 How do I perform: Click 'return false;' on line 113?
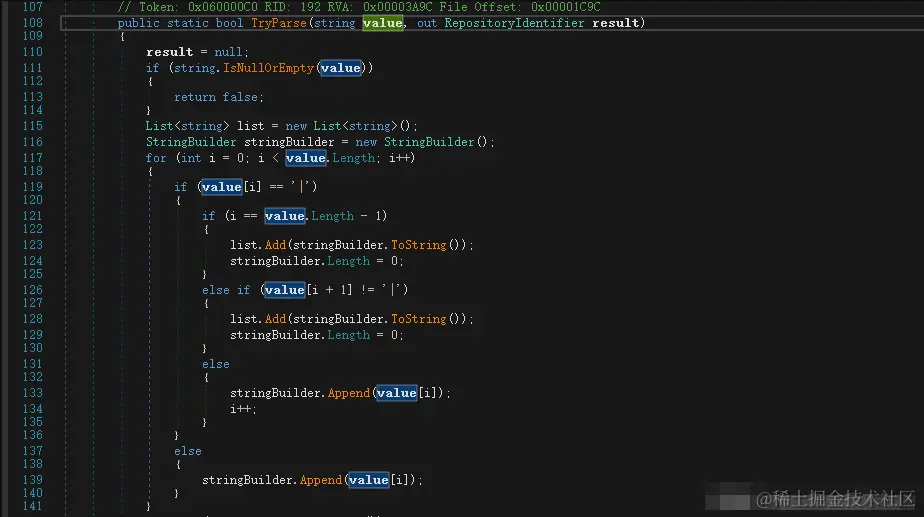219,97
